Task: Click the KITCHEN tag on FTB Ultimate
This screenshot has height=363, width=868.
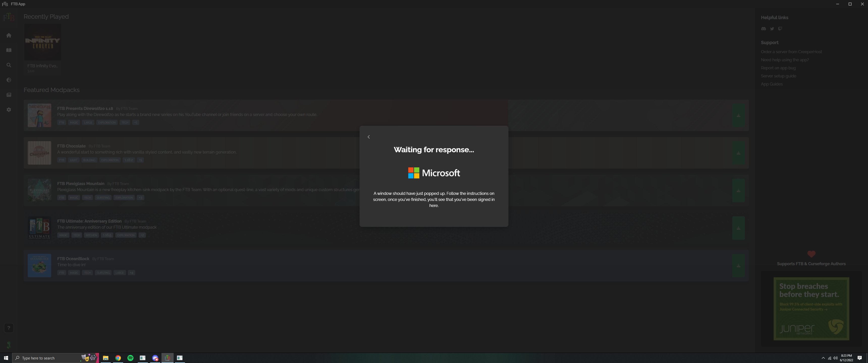Action: tap(91, 235)
